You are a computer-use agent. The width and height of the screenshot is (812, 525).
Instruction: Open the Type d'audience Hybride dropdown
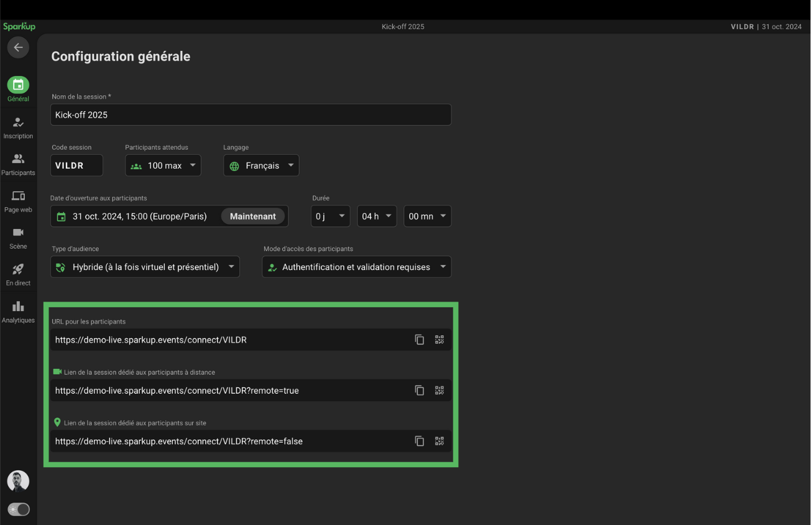pos(145,267)
